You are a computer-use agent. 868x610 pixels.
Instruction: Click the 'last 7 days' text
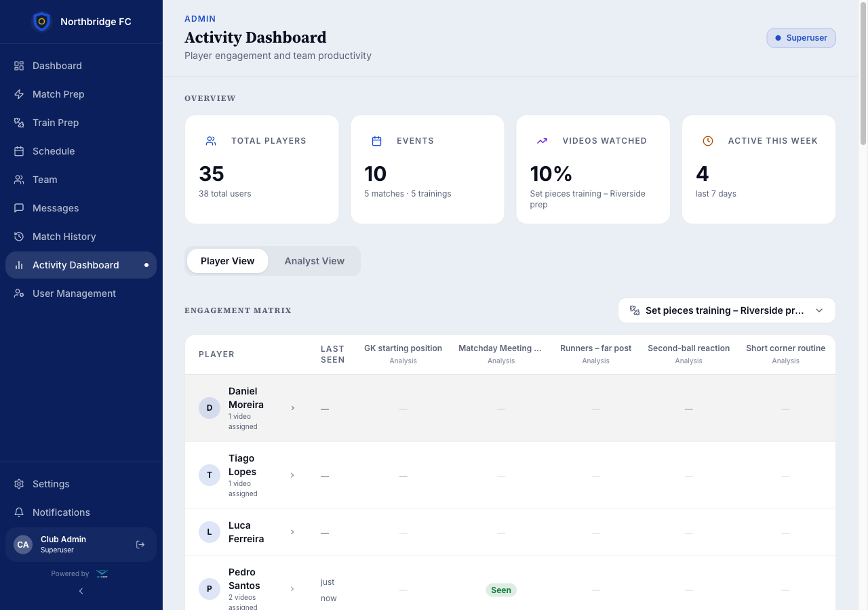point(716,194)
